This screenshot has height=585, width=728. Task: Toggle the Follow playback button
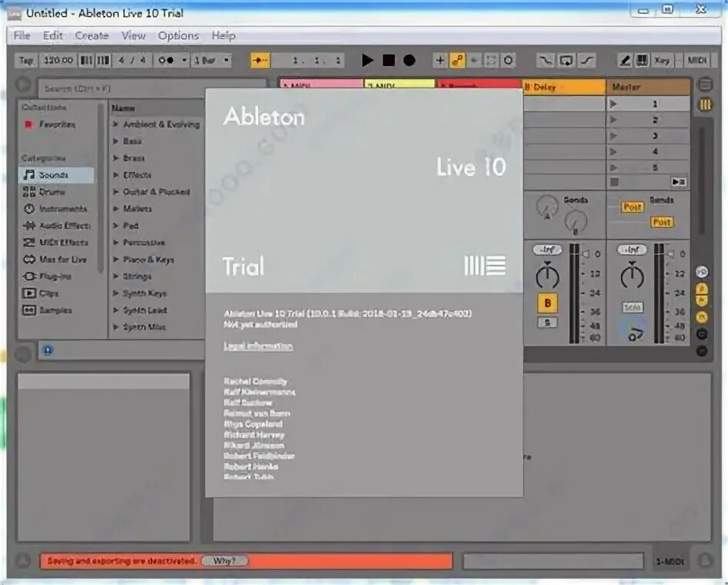click(x=260, y=61)
